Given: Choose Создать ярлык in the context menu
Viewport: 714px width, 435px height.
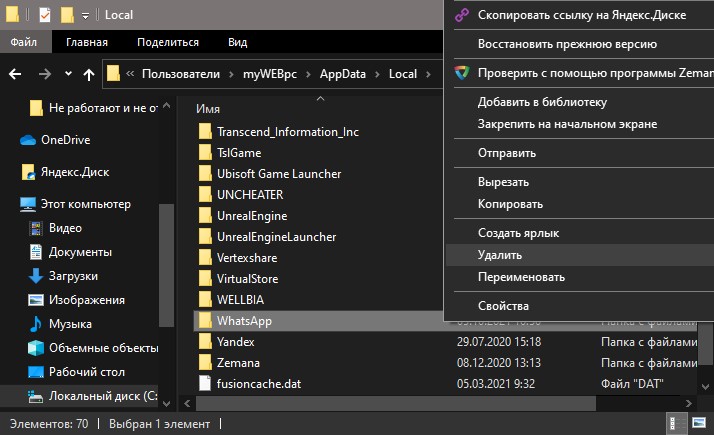Looking at the screenshot, I should (x=579, y=233).
